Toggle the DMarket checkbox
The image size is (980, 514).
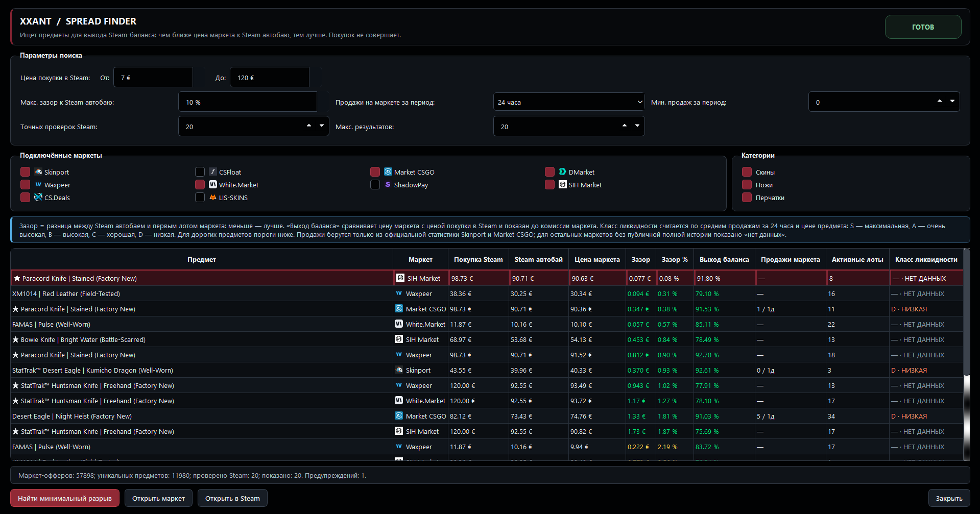(x=550, y=172)
